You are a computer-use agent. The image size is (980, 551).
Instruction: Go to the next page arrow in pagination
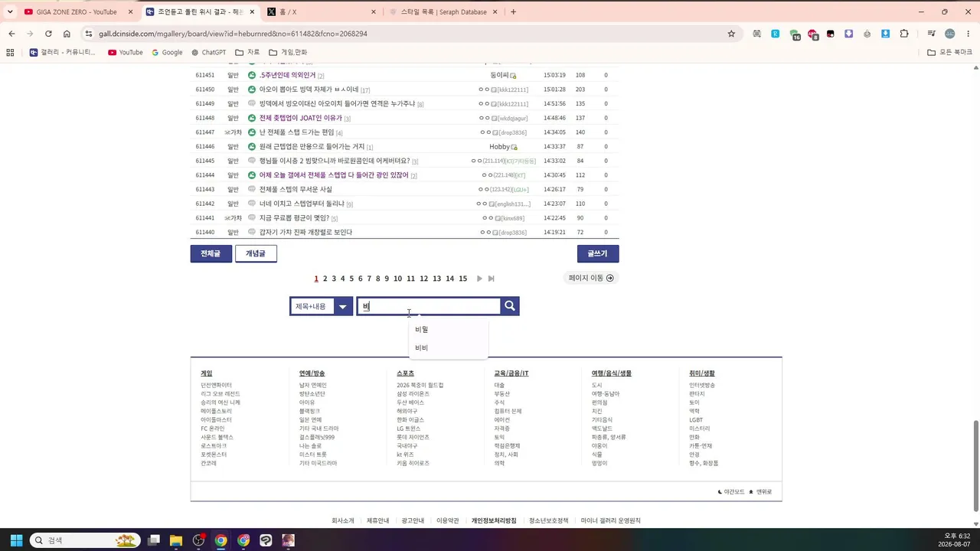[479, 279]
